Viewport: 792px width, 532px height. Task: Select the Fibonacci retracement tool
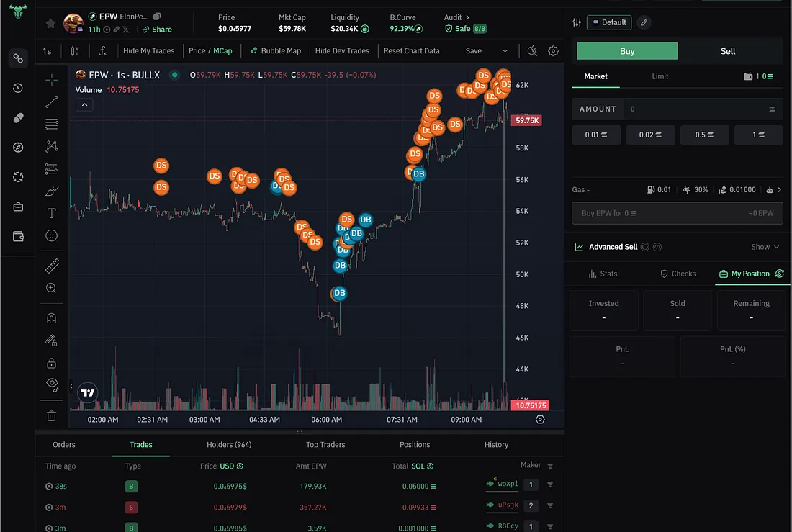coord(52,125)
